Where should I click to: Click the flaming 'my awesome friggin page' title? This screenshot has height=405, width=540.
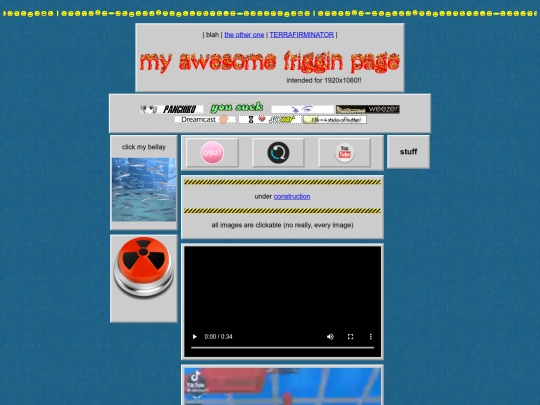click(270, 62)
